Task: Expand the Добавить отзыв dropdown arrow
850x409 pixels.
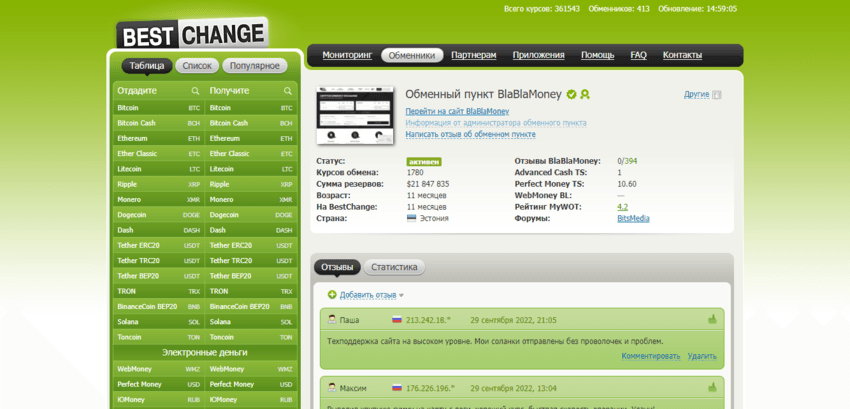Action: click(402, 296)
